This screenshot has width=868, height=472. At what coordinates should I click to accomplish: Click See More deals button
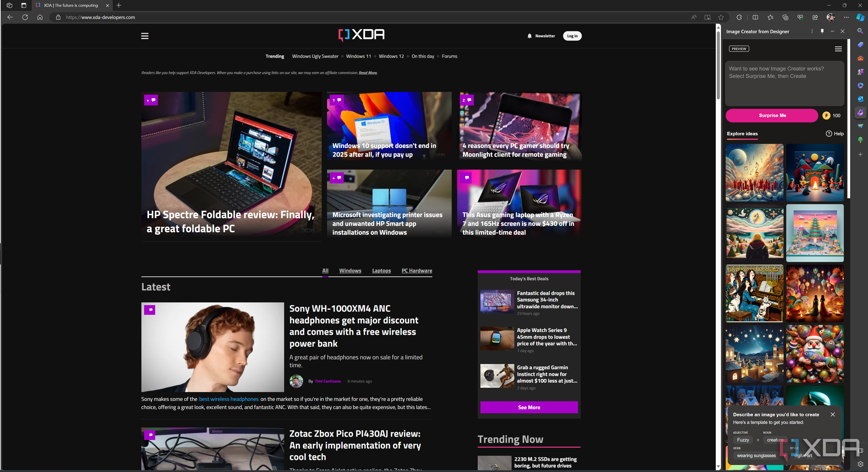(x=529, y=407)
